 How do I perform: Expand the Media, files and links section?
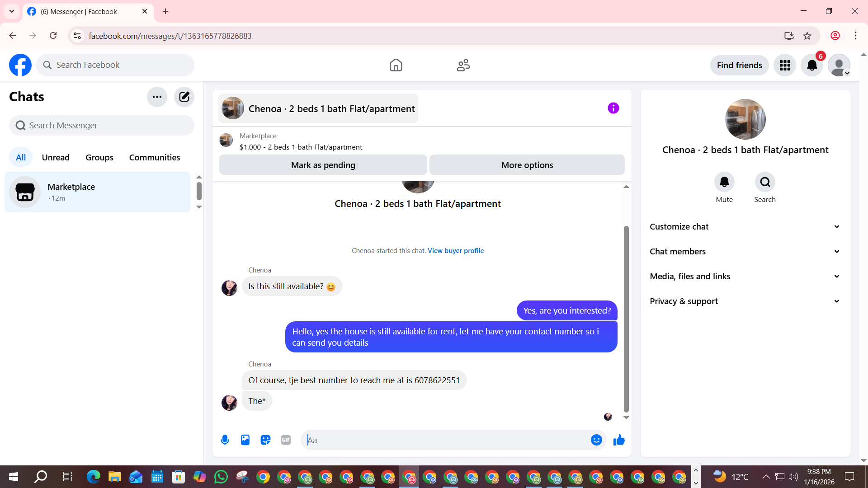[745, 277]
